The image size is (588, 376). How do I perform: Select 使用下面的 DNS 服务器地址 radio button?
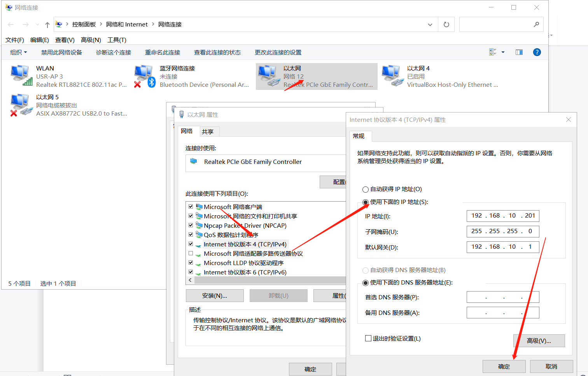point(366,283)
